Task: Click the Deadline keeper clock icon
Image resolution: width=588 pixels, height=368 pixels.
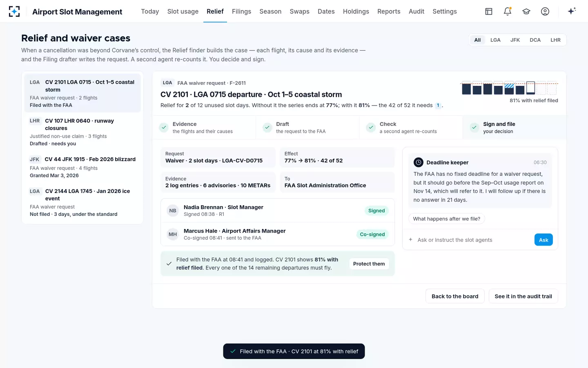Action: (419, 162)
